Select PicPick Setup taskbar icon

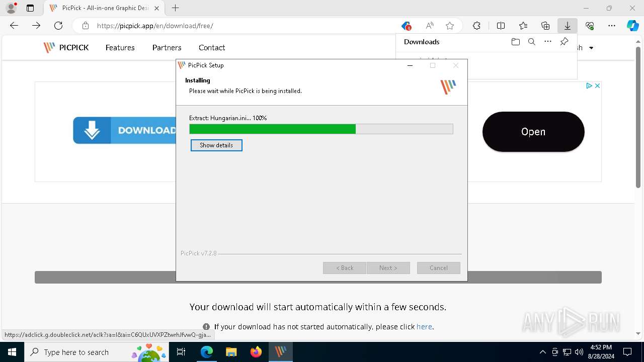280,352
